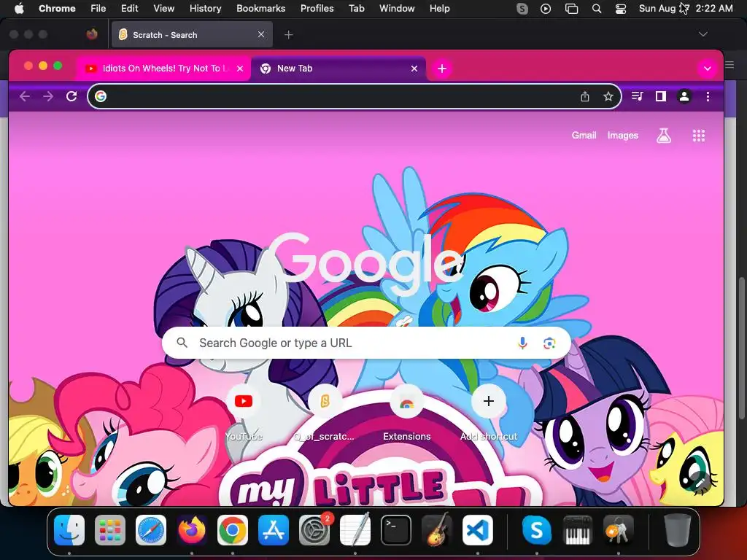Switch to the Idiots On Wheels YouTube tab
Image resolution: width=747 pixels, height=560 pixels.
163,69
